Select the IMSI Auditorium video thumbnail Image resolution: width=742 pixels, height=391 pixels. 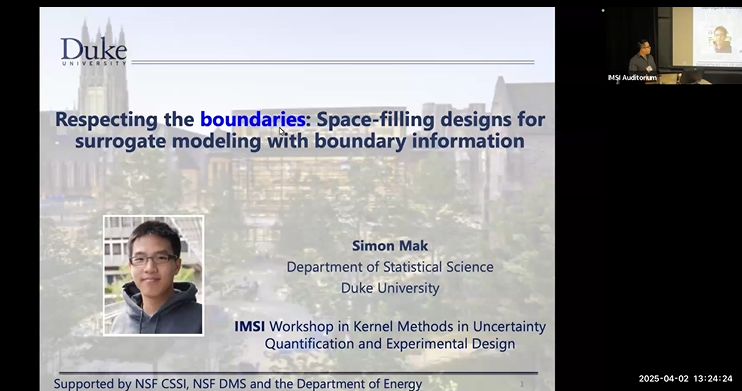673,45
